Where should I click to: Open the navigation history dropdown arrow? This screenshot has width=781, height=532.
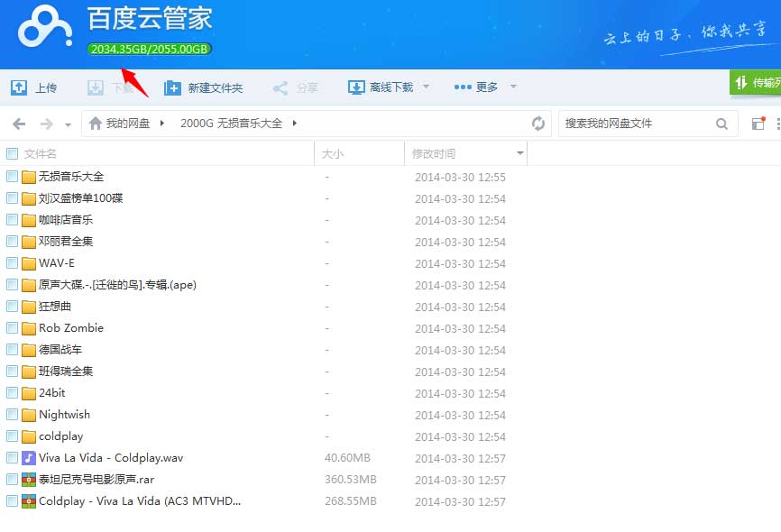(x=69, y=124)
